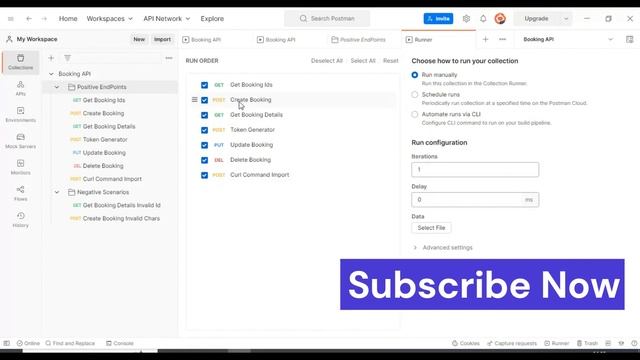Click the help icon in status bar
640x360 pixels.
click(x=634, y=343)
